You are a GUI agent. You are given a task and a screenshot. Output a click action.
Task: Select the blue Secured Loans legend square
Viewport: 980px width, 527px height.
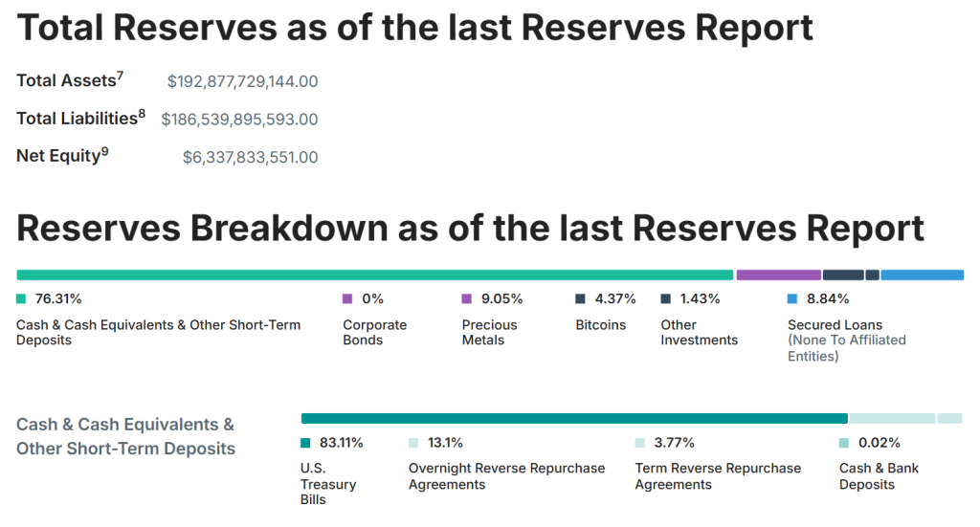pyautogui.click(x=792, y=298)
